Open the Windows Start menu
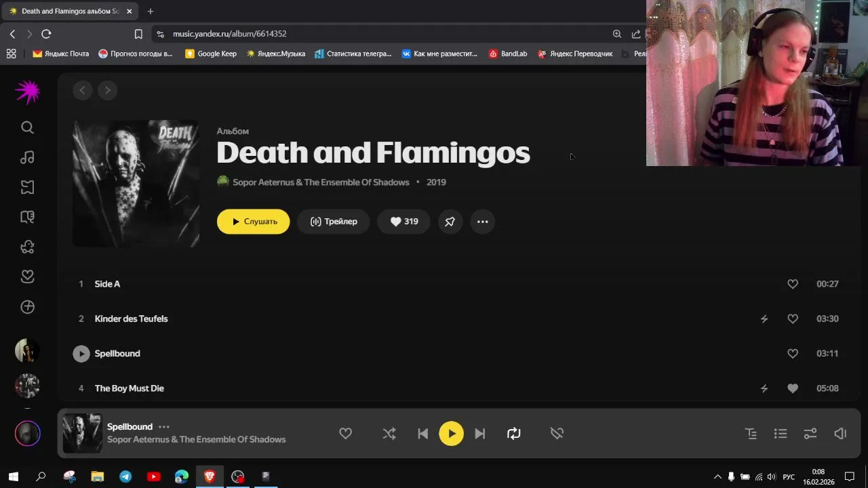868x488 pixels. coord(13,476)
